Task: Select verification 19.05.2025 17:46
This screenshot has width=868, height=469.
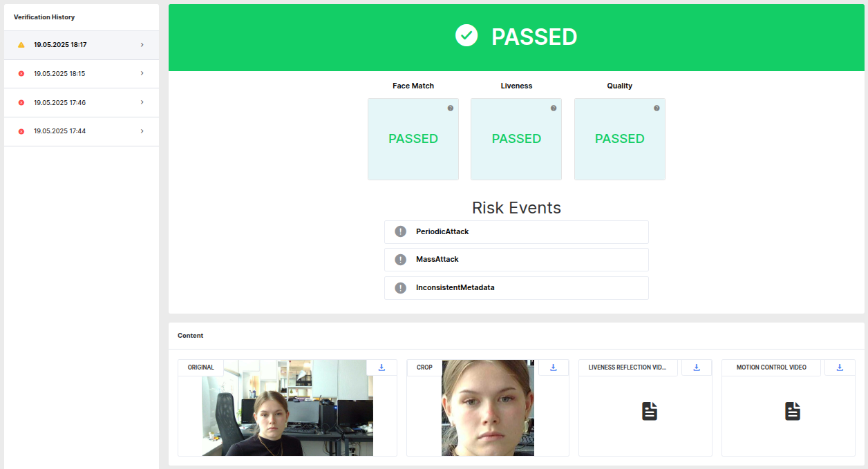Action: pyautogui.click(x=82, y=103)
